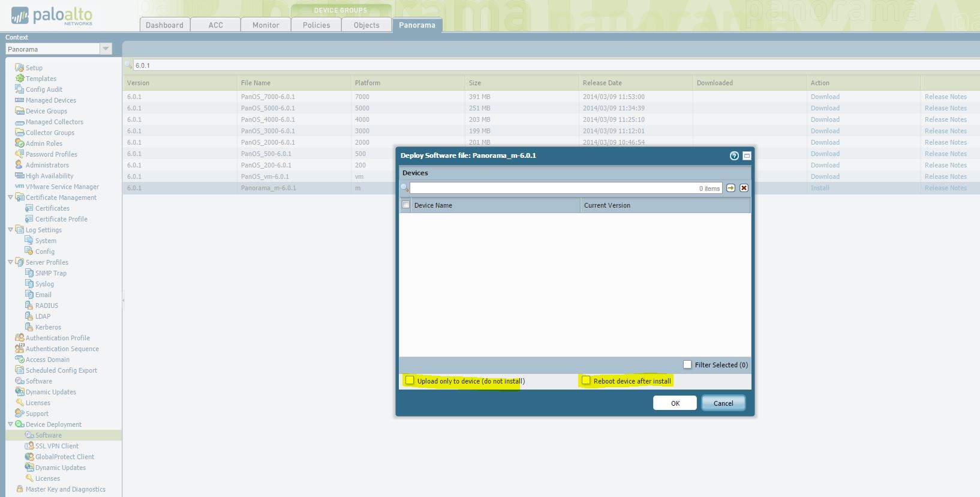
Task: Download PanOS_7000-6.0.1 software
Action: (825, 97)
